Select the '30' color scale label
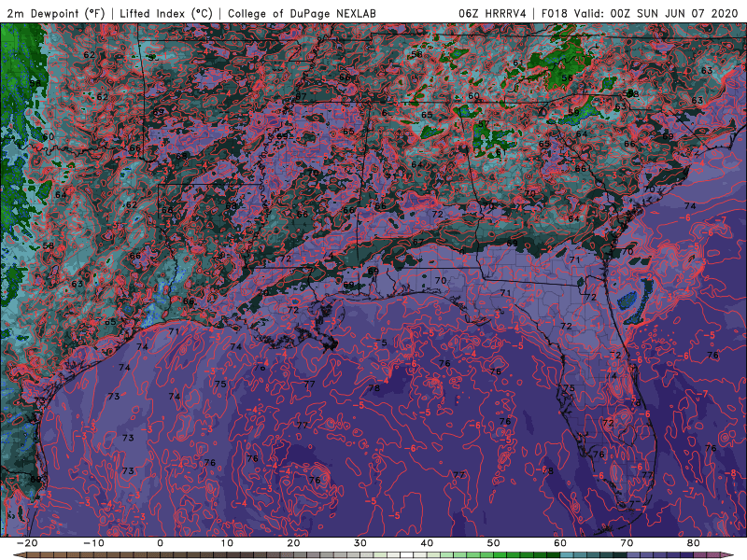The height and width of the screenshot is (560, 747). [x=360, y=543]
